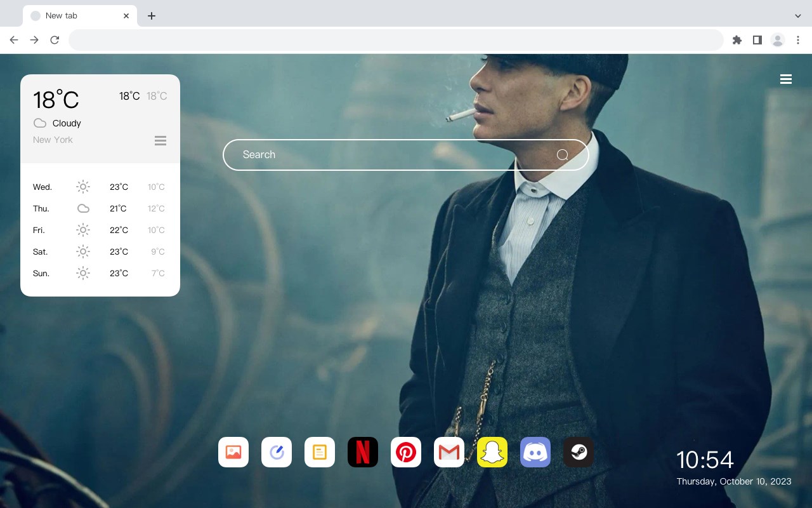The width and height of the screenshot is (812, 508).
Task: Click the cloudy icon beside Cloudy
Action: (x=40, y=123)
